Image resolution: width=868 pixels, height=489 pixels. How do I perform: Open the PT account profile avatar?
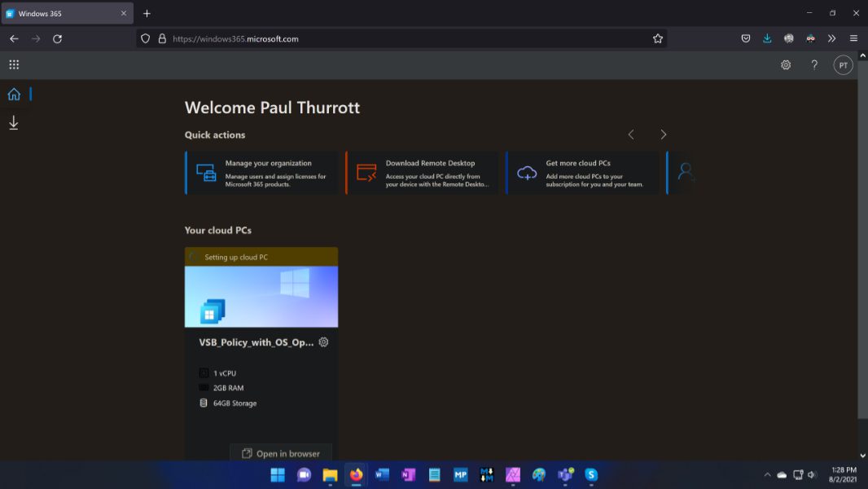pyautogui.click(x=843, y=65)
